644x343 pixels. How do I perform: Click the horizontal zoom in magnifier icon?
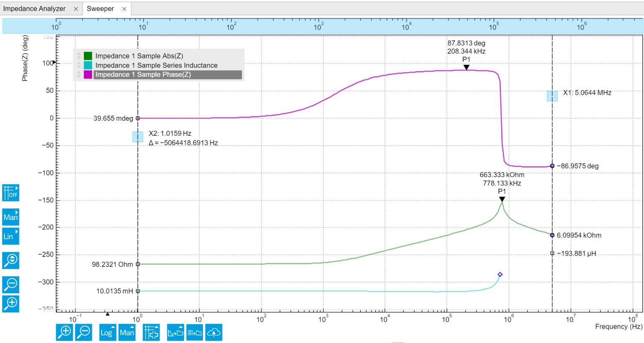pyautogui.click(x=64, y=332)
